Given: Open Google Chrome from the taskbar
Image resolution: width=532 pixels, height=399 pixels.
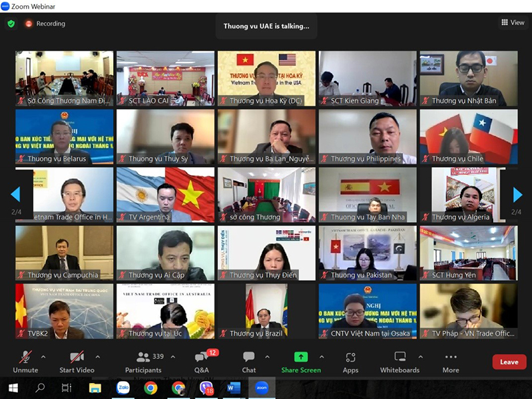Looking at the screenshot, I should 150,388.
